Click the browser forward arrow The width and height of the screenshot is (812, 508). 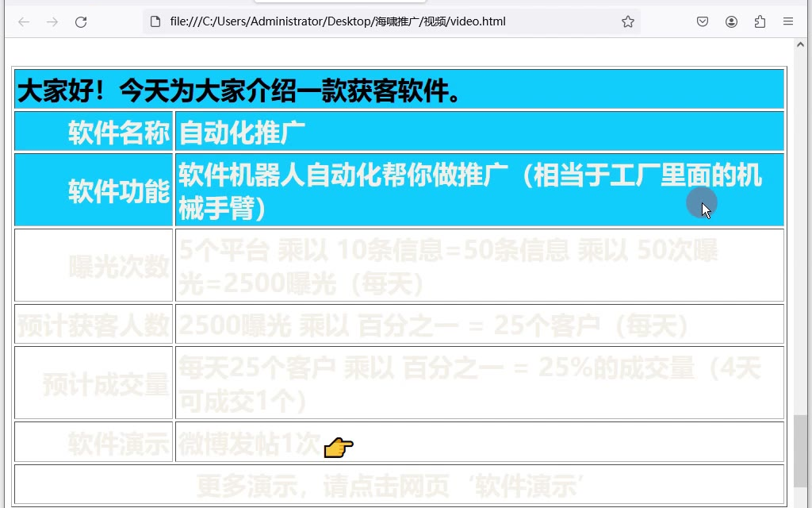point(52,21)
